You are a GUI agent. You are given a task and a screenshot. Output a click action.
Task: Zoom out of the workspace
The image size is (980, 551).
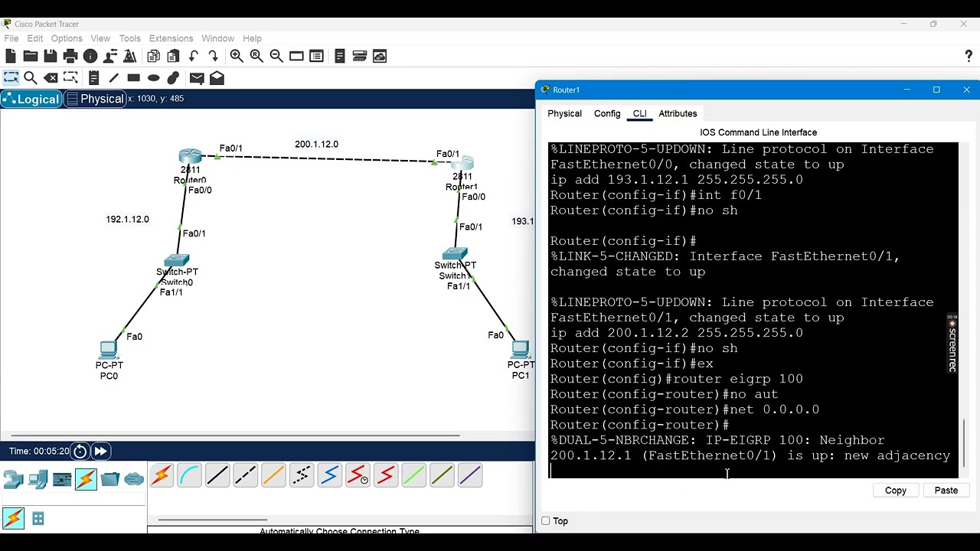[276, 56]
